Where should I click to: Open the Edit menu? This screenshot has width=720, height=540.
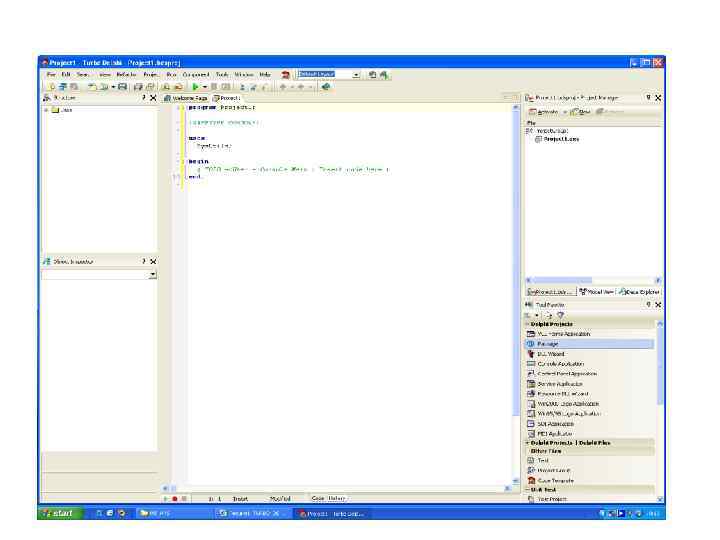click(x=66, y=74)
